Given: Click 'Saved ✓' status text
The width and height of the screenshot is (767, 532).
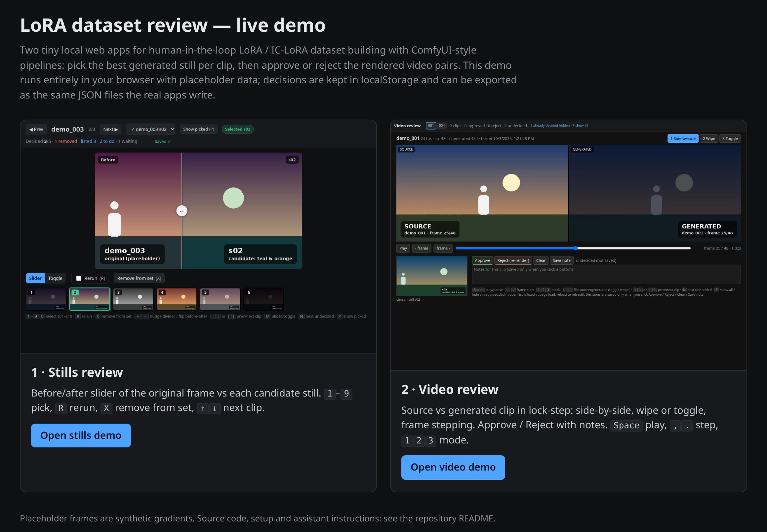Looking at the screenshot, I should point(162,142).
